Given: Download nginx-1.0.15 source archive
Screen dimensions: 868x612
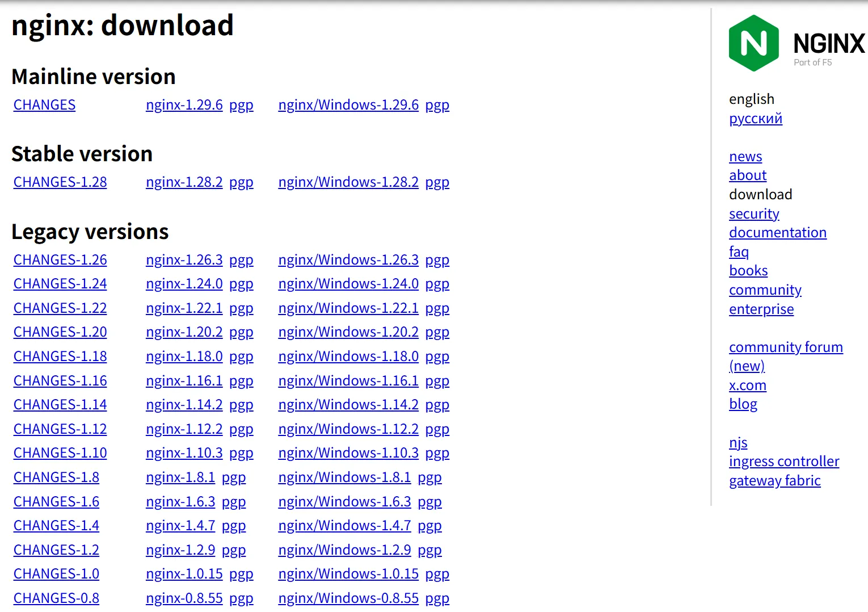Looking at the screenshot, I should (184, 574).
